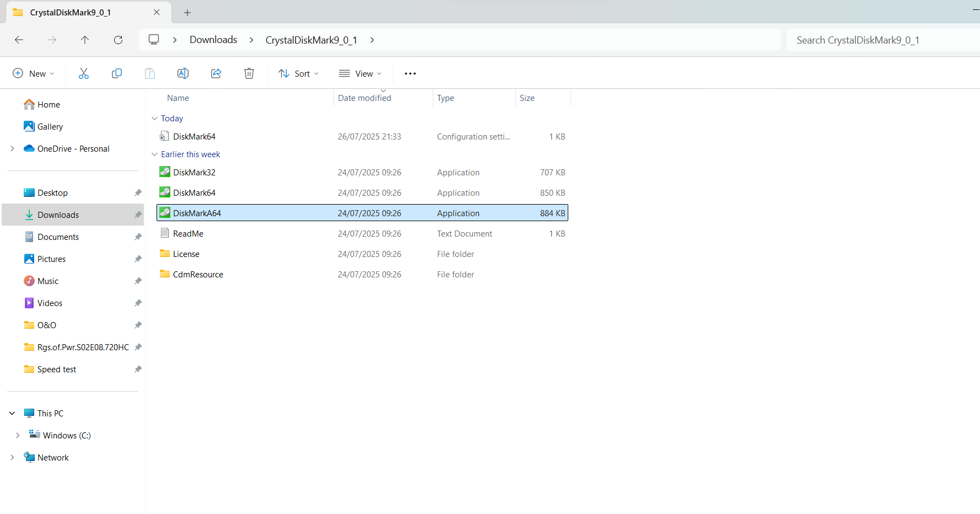Collapse the Earlier this week group
Image resolution: width=980 pixels, height=514 pixels.
tap(155, 154)
